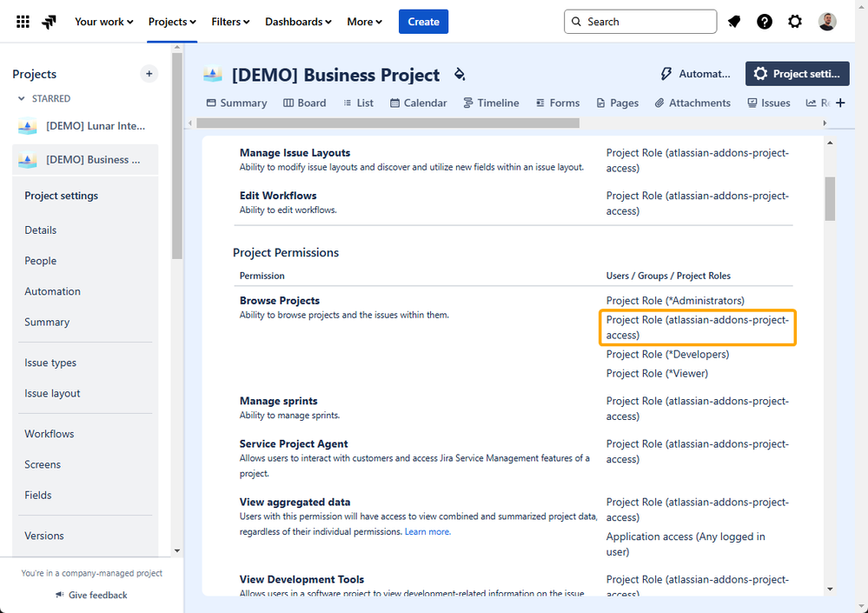Switch to the List tab

coord(358,103)
